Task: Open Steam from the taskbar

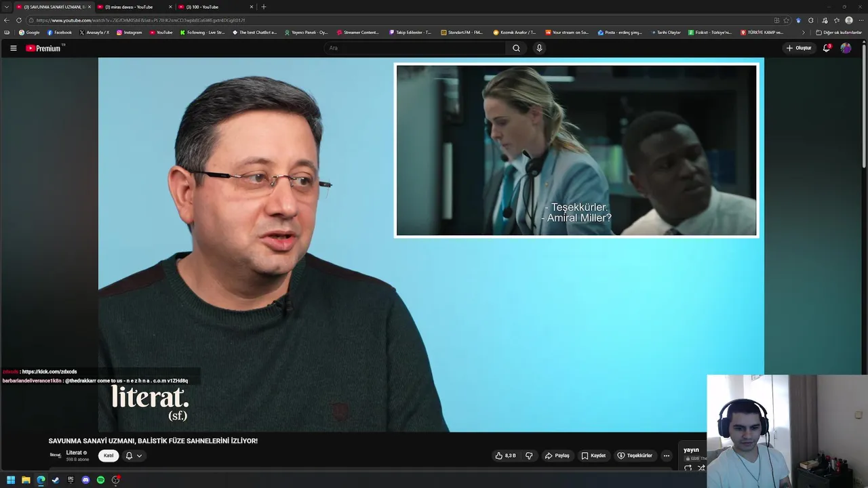Action: click(x=56, y=480)
